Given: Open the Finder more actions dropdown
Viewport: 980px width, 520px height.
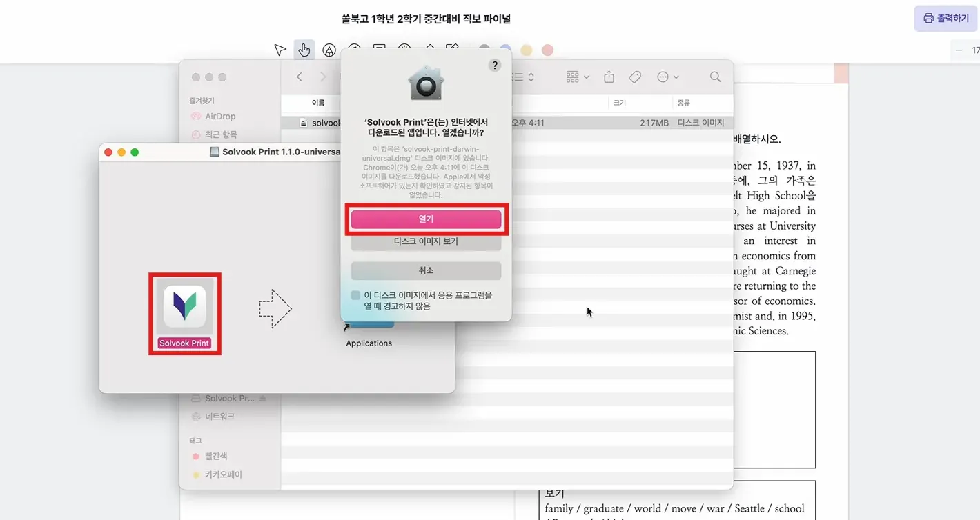Looking at the screenshot, I should coord(668,77).
